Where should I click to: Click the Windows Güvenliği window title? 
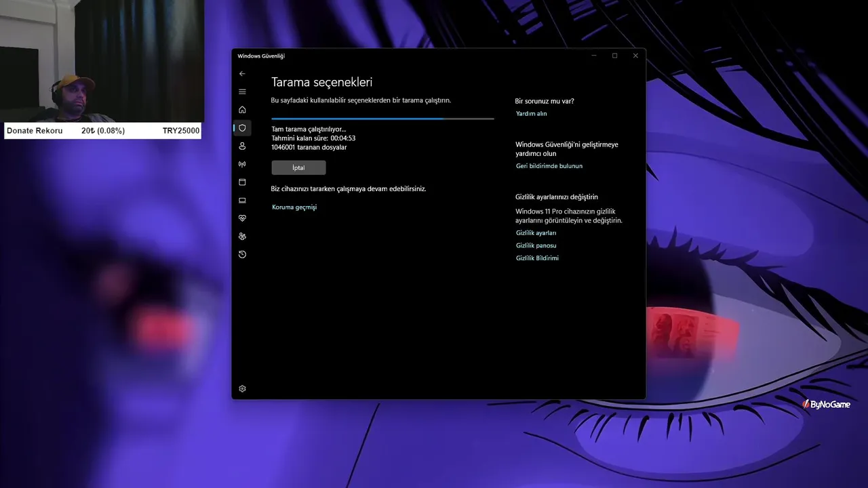261,56
